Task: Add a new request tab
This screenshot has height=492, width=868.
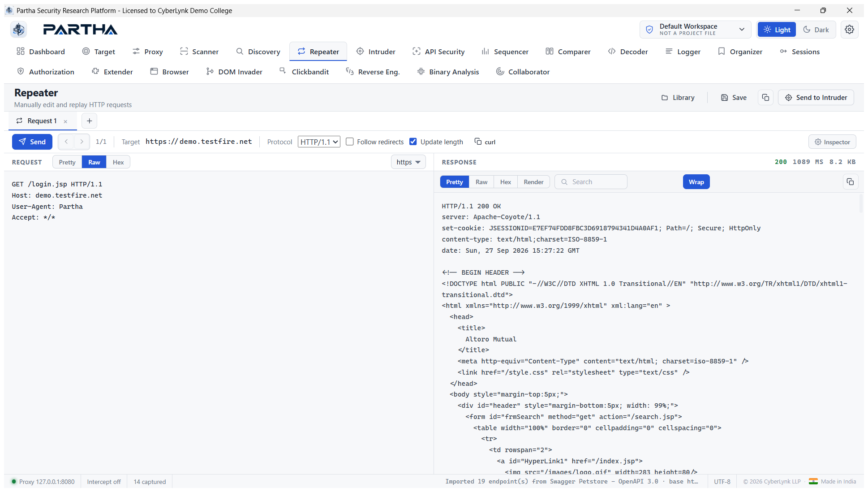Action: pyautogui.click(x=90, y=121)
